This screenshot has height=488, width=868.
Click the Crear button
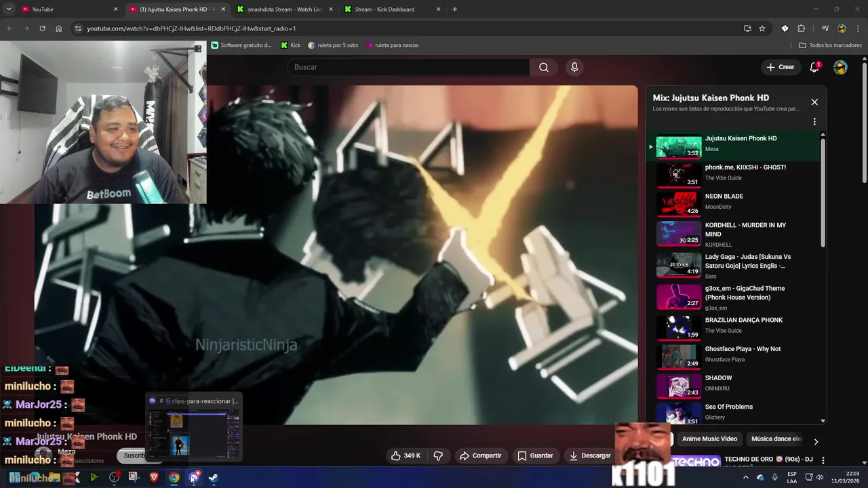[x=781, y=67]
